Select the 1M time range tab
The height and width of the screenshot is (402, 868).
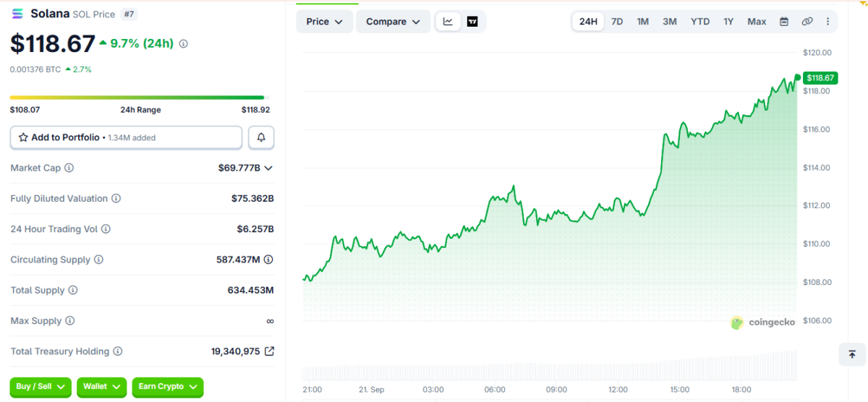pos(642,22)
